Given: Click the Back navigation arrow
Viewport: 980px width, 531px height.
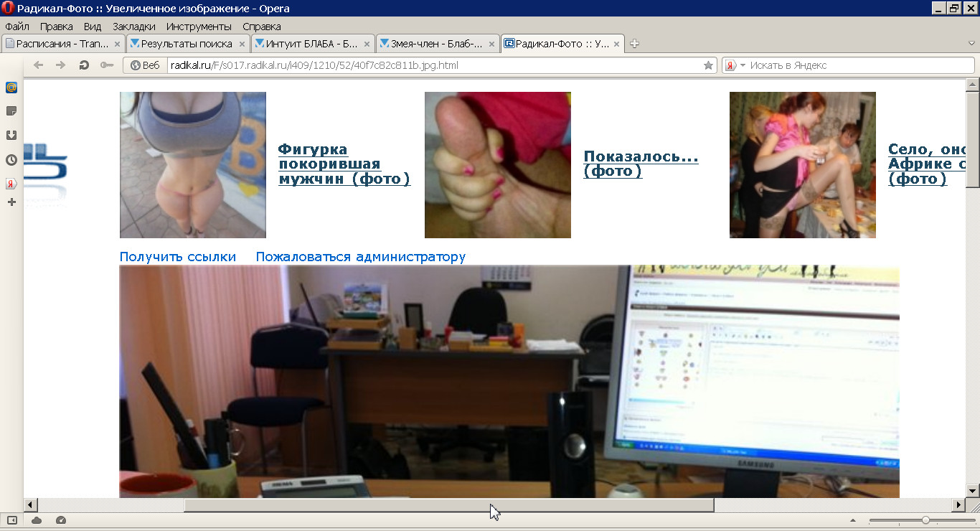Looking at the screenshot, I should click(39, 65).
